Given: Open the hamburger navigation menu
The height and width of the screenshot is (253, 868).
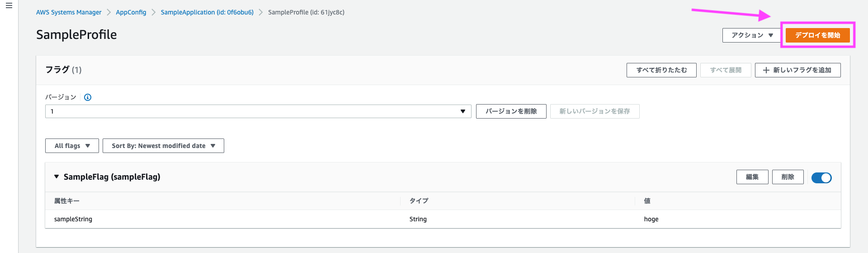Looking at the screenshot, I should pyautogui.click(x=9, y=6).
